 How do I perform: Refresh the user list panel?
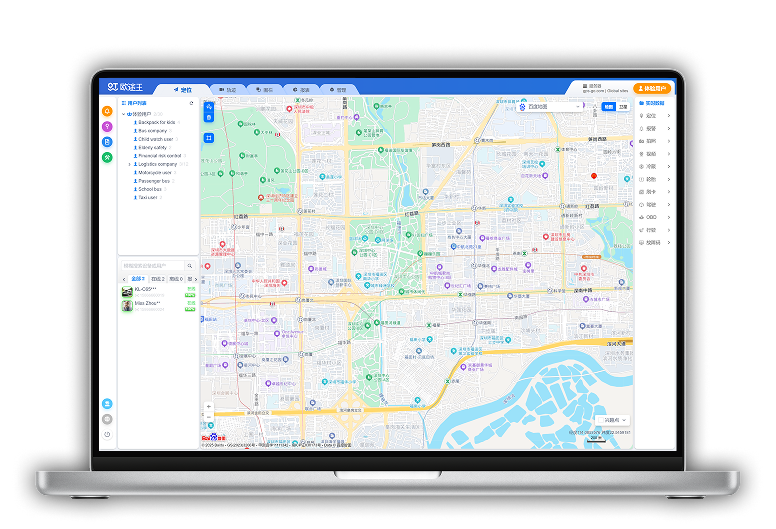click(x=190, y=102)
